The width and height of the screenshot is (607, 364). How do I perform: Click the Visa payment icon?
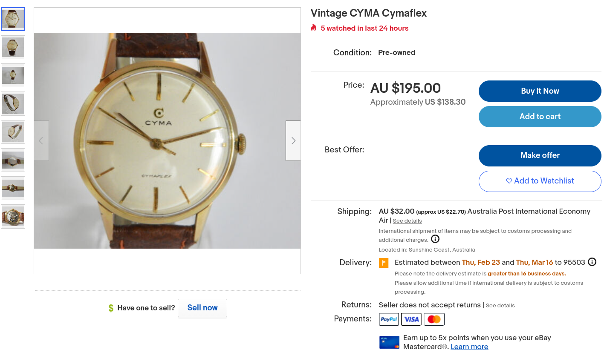[411, 319]
